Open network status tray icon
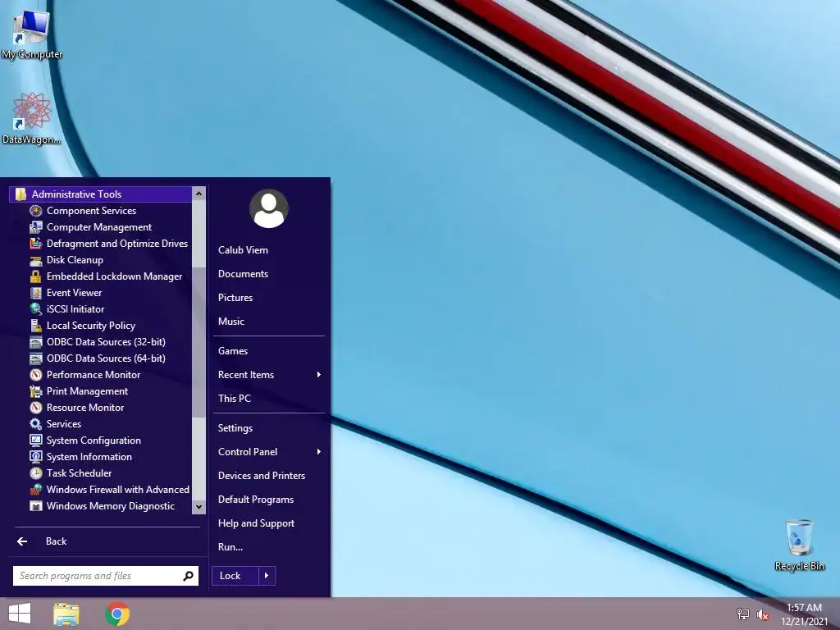840x630 pixels. click(743, 614)
